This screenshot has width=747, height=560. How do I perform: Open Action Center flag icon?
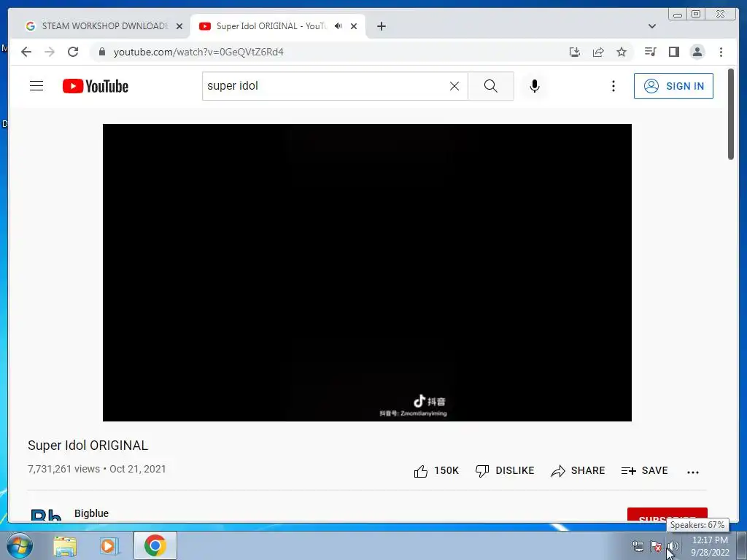(x=656, y=546)
